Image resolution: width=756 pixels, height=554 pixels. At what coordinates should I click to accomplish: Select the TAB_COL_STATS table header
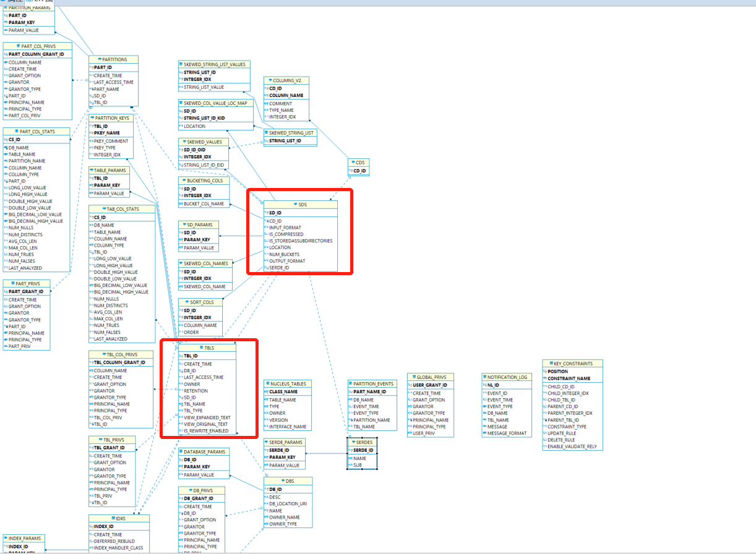coord(122,209)
